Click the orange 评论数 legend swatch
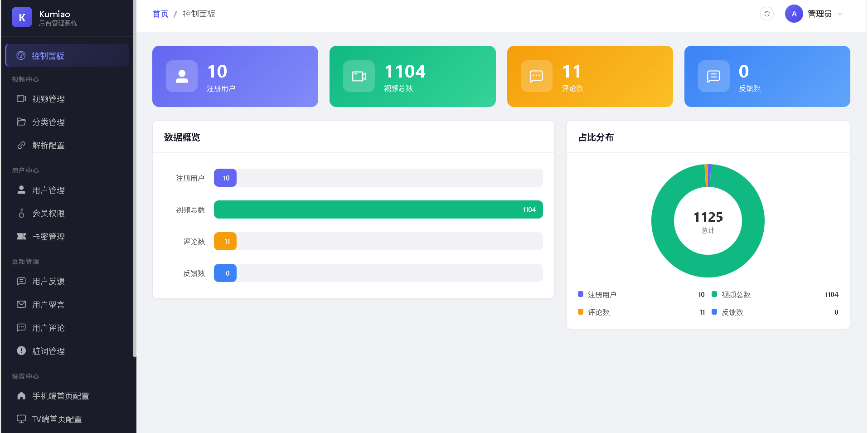Viewport: 868px width, 433px height. 581,312
